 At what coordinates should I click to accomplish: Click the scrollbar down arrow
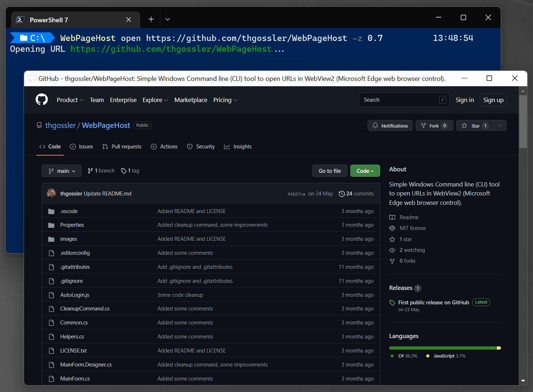pos(523,381)
